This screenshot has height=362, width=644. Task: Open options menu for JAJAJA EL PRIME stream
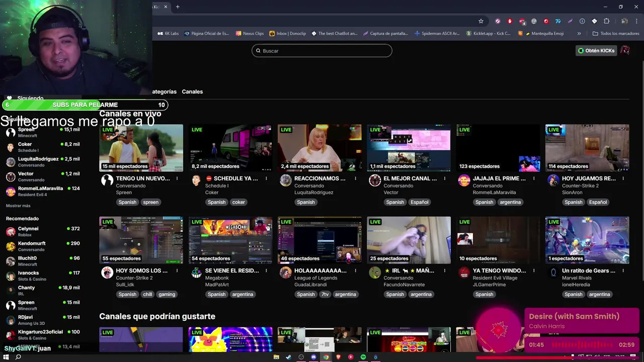click(x=534, y=178)
